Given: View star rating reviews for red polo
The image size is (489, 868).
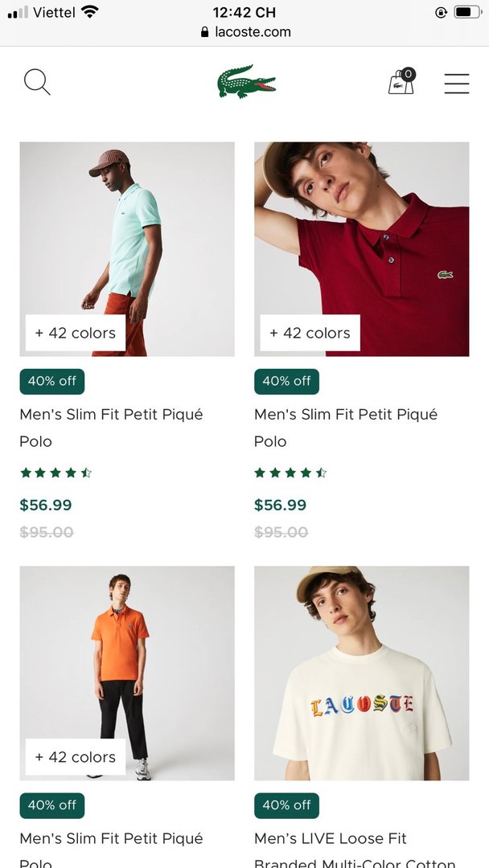Looking at the screenshot, I should [x=290, y=473].
